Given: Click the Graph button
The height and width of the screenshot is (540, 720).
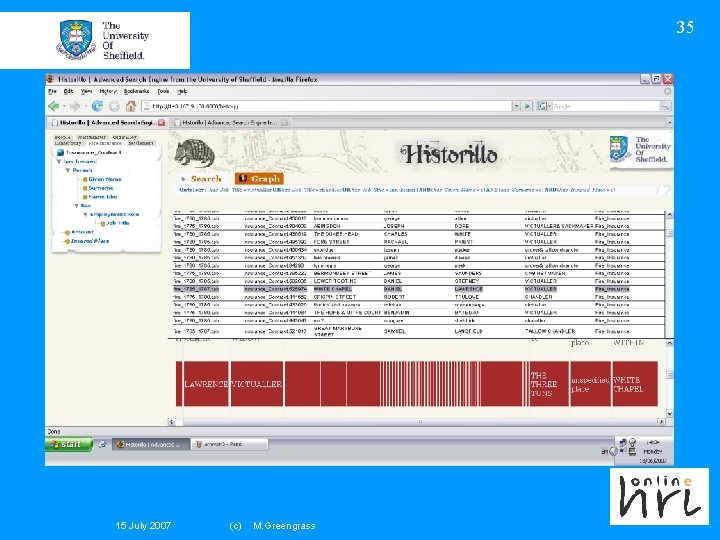Looking at the screenshot, I should tap(259, 179).
